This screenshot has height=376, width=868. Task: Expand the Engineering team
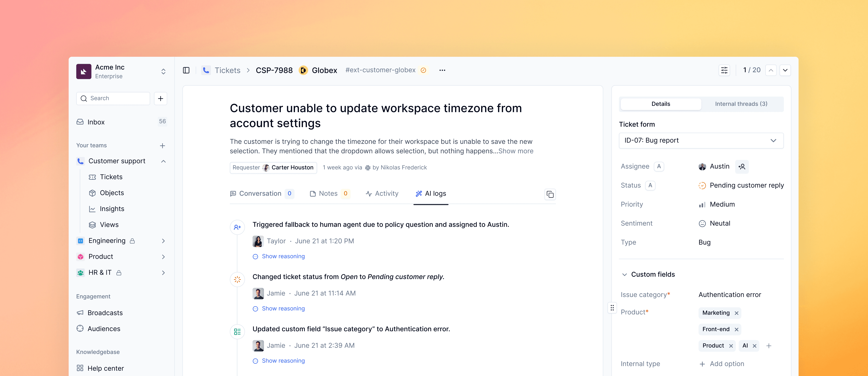(x=163, y=241)
